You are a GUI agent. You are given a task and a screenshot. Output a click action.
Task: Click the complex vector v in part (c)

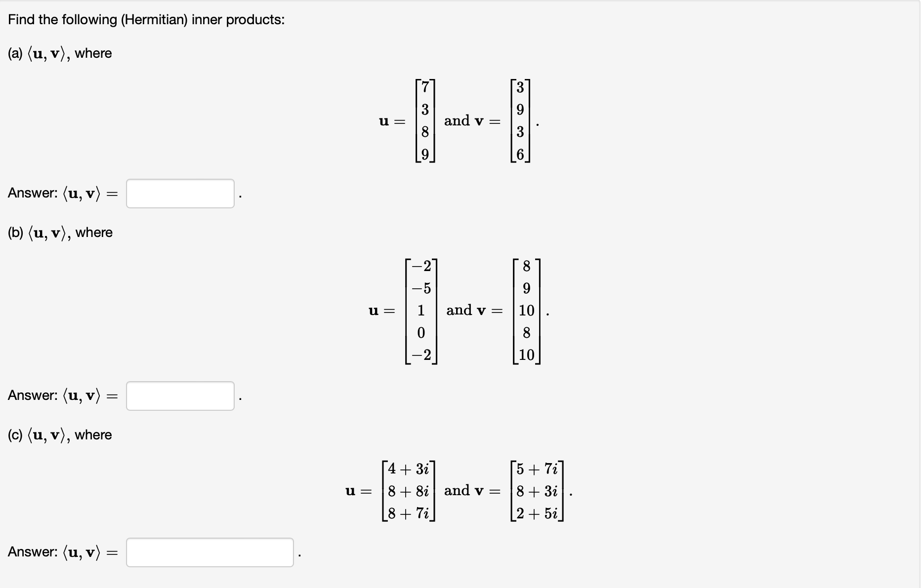536,491
